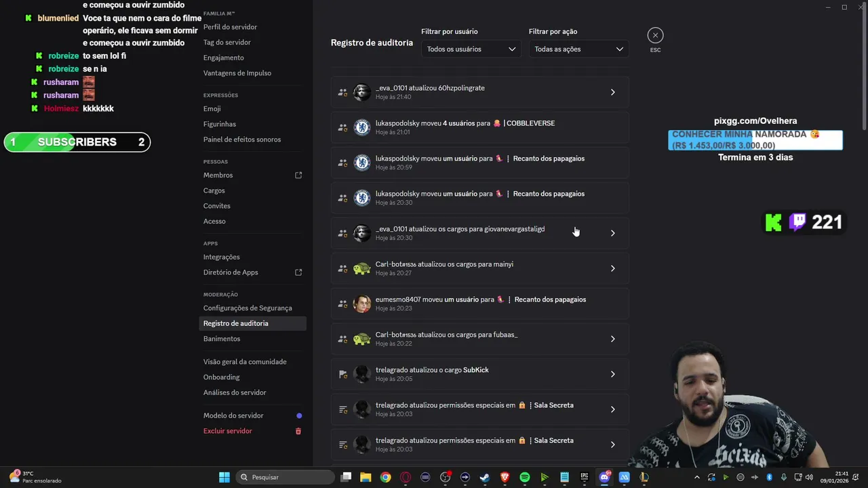This screenshot has height=488, width=868.
Task: Click the audit log page scrollbar
Action: [x=865, y=68]
